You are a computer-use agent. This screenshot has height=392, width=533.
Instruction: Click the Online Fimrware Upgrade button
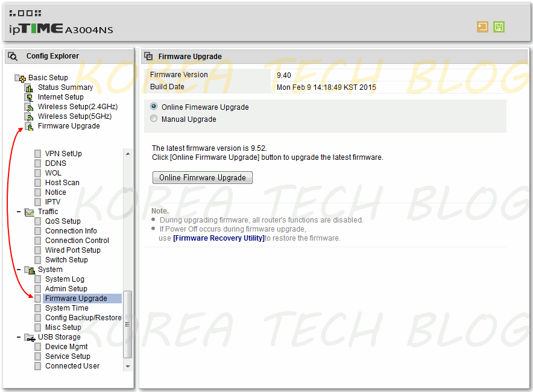click(x=202, y=177)
